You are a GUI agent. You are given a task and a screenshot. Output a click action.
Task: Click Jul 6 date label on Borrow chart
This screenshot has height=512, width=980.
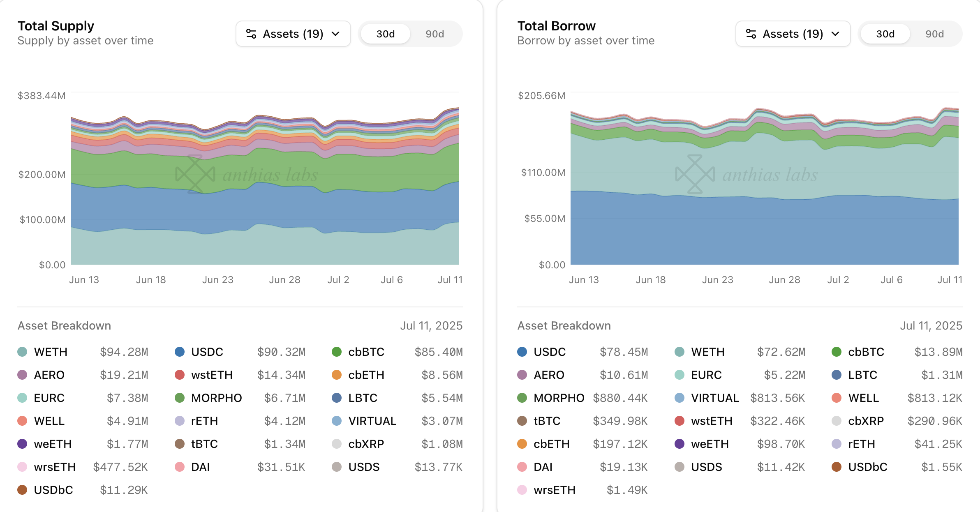coord(892,280)
